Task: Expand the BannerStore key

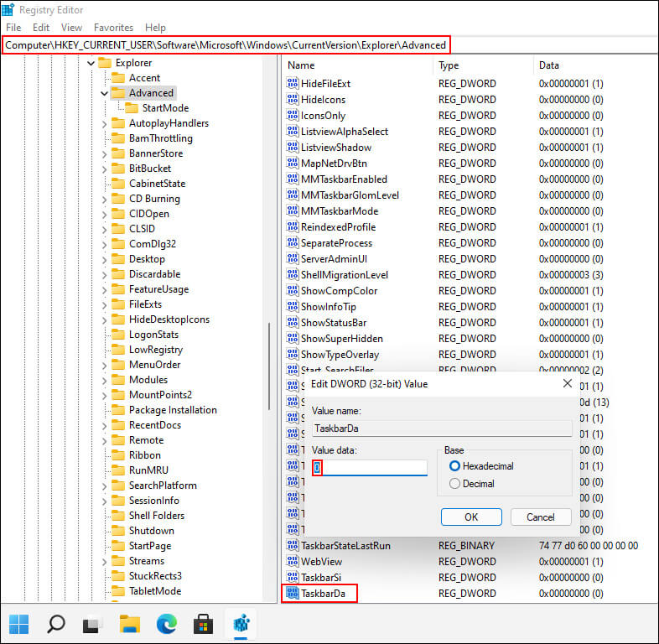Action: (104, 153)
